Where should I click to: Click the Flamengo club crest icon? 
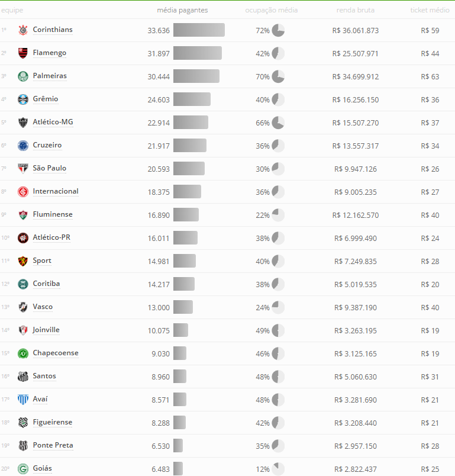(23, 53)
